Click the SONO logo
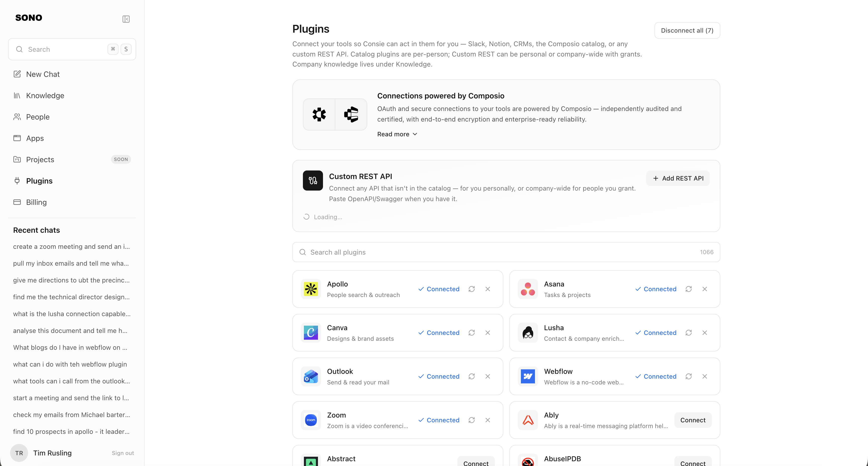868x466 pixels. [x=29, y=18]
